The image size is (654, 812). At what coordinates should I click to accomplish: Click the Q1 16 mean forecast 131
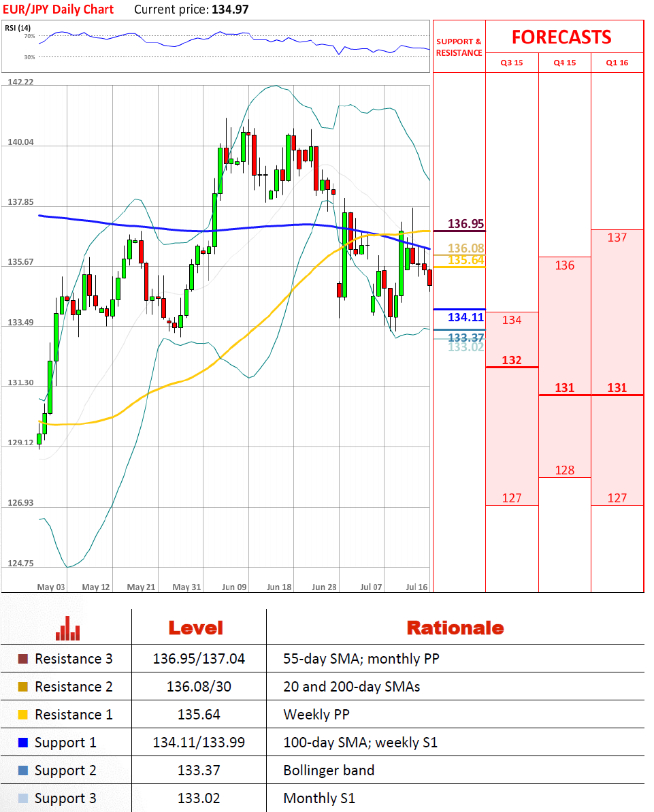pyautogui.click(x=617, y=388)
